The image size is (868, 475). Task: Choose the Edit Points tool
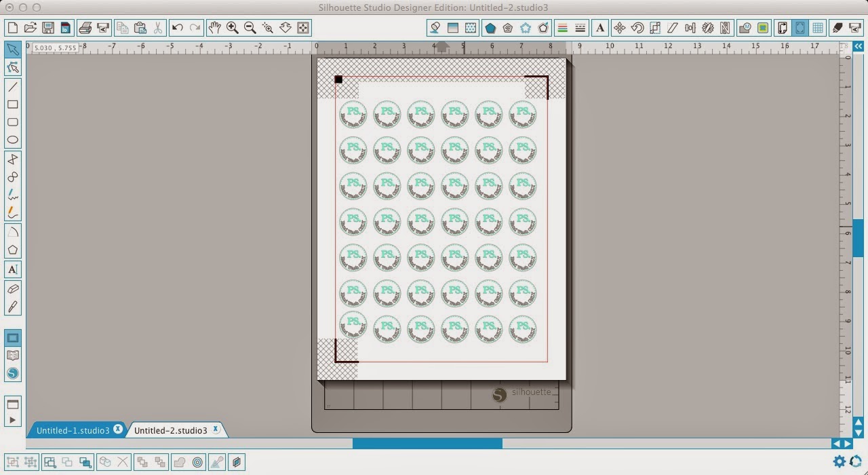tap(12, 66)
